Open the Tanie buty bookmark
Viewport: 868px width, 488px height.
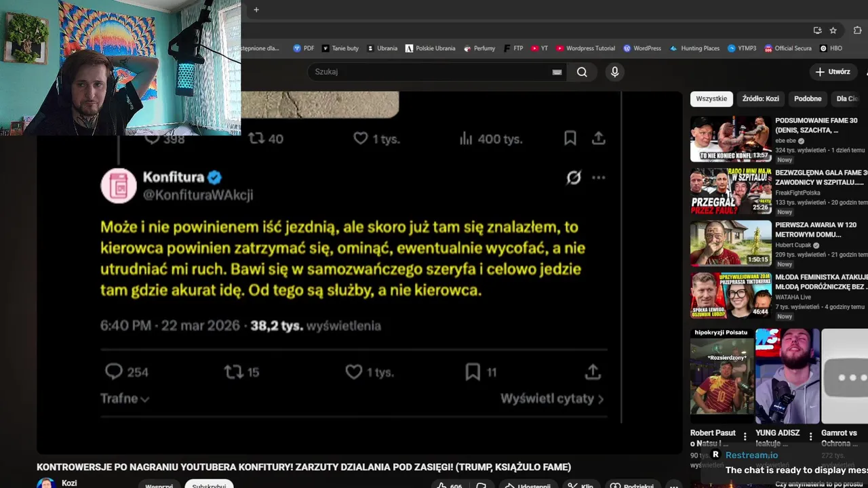(x=340, y=48)
